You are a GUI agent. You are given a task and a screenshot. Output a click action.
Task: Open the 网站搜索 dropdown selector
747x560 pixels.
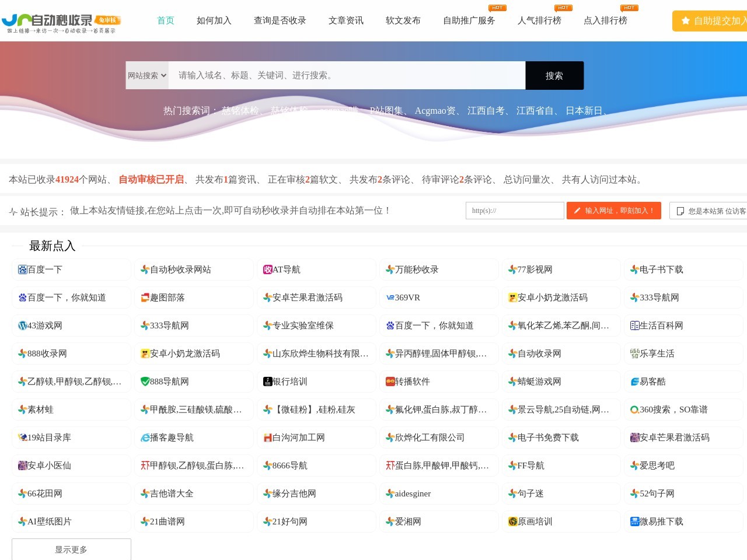point(146,75)
